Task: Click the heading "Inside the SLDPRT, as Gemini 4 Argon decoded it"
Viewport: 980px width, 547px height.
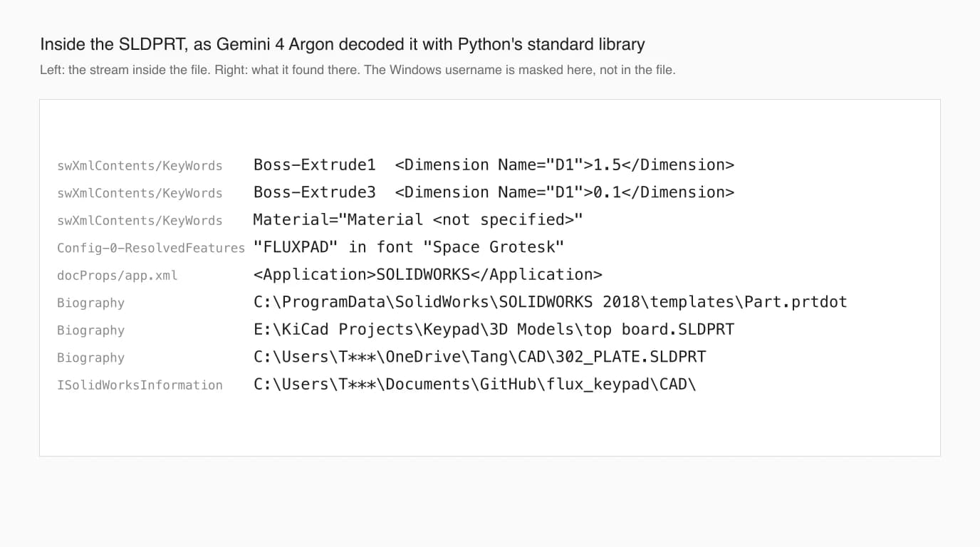Action: [343, 44]
